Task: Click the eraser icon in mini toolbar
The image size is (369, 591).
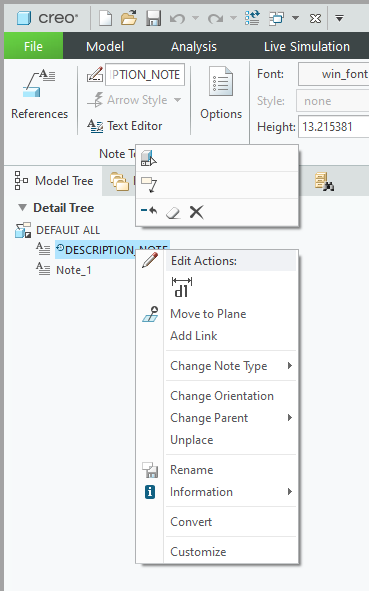Action: [x=173, y=213]
